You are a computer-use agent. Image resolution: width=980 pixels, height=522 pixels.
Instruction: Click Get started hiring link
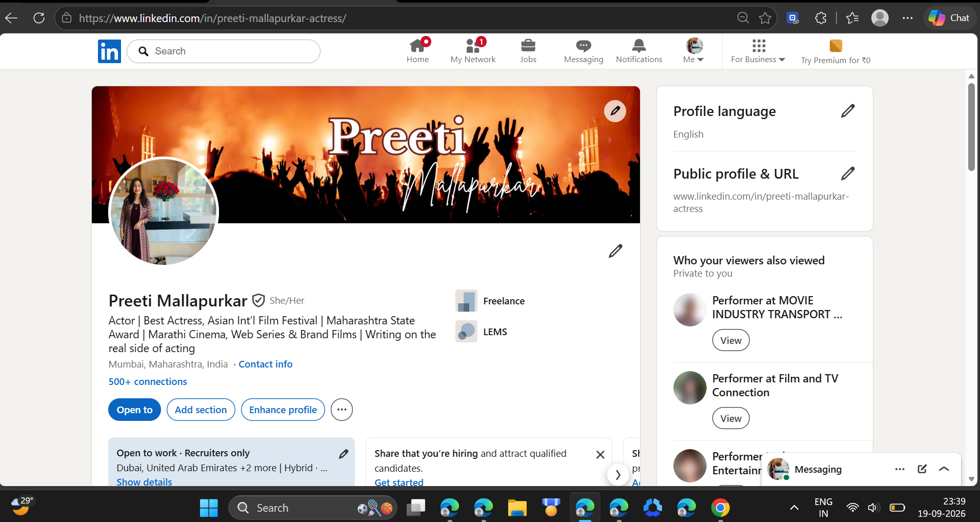399,482
